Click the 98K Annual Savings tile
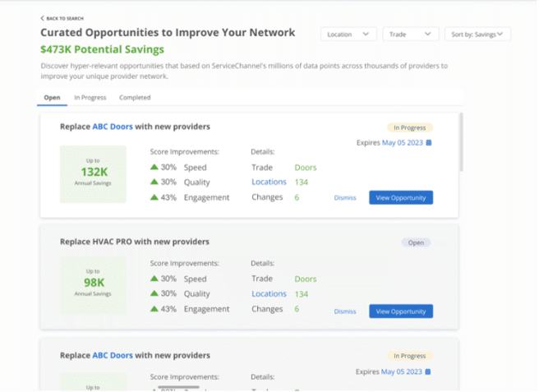Image resolution: width=539 pixels, height=392 pixels. point(93,285)
